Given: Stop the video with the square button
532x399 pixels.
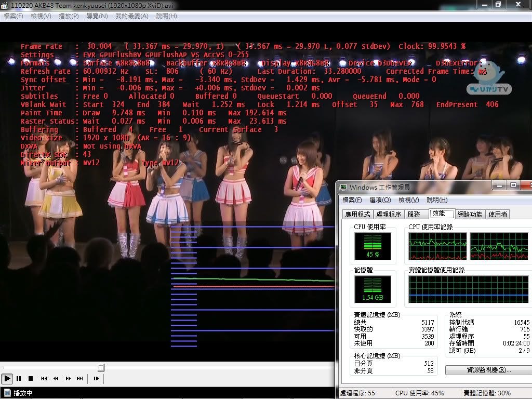Looking at the screenshot, I should [x=31, y=379].
